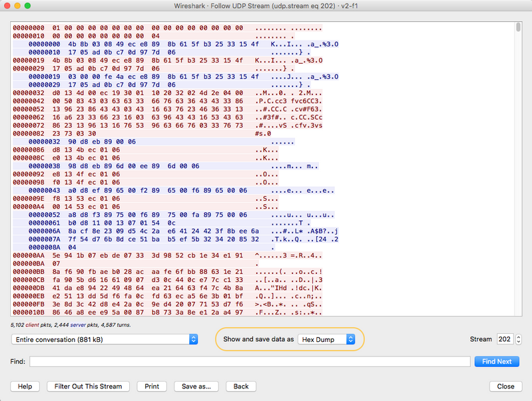Click the Stream number field showing 202
Viewport: 532px width, 401px height.
pos(505,339)
